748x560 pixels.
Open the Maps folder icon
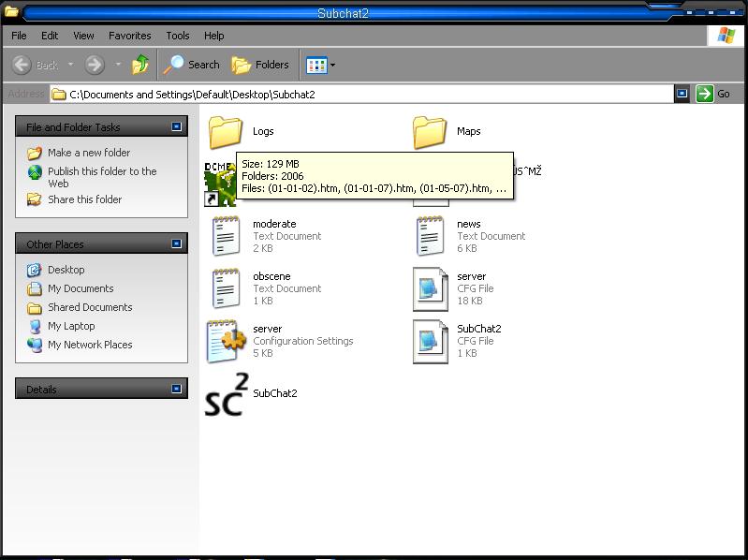pos(430,132)
